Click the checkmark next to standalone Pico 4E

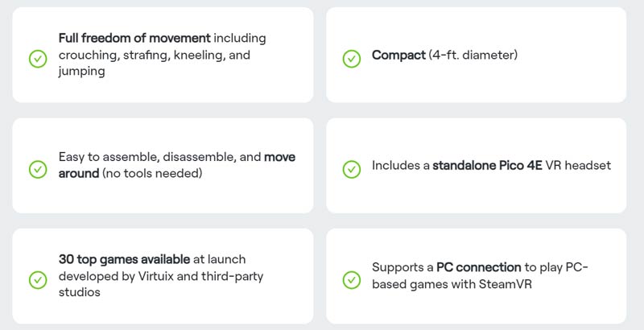tap(351, 169)
